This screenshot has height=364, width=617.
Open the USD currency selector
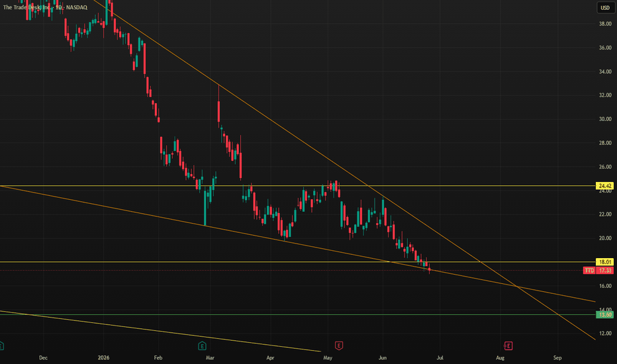605,7
